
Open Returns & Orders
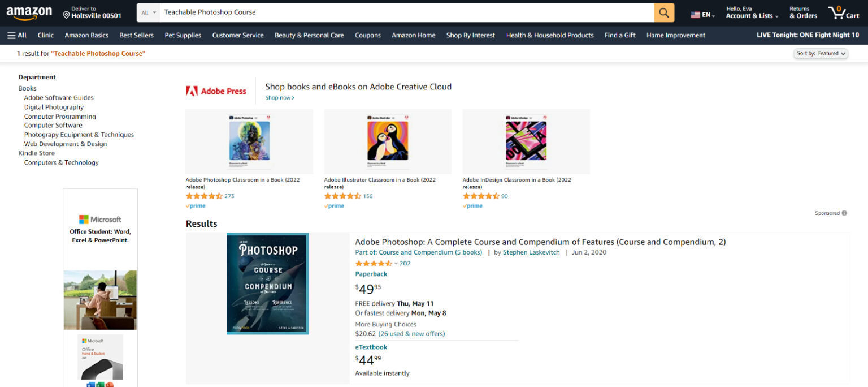802,12
